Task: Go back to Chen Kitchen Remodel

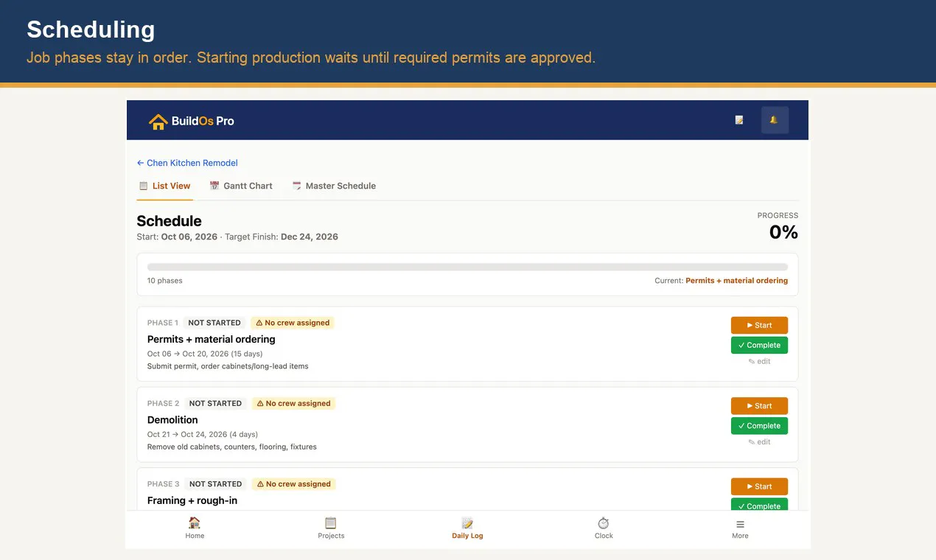Action: [187, 163]
